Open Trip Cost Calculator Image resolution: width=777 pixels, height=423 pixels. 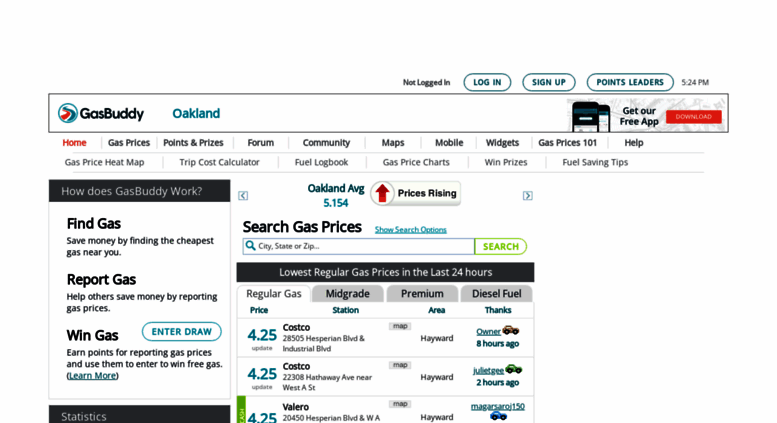point(220,162)
